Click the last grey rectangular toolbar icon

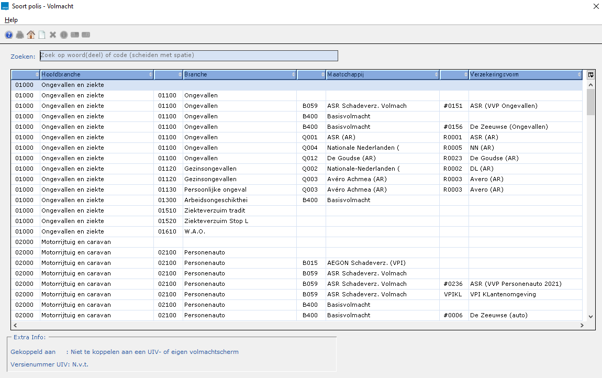[x=86, y=35]
